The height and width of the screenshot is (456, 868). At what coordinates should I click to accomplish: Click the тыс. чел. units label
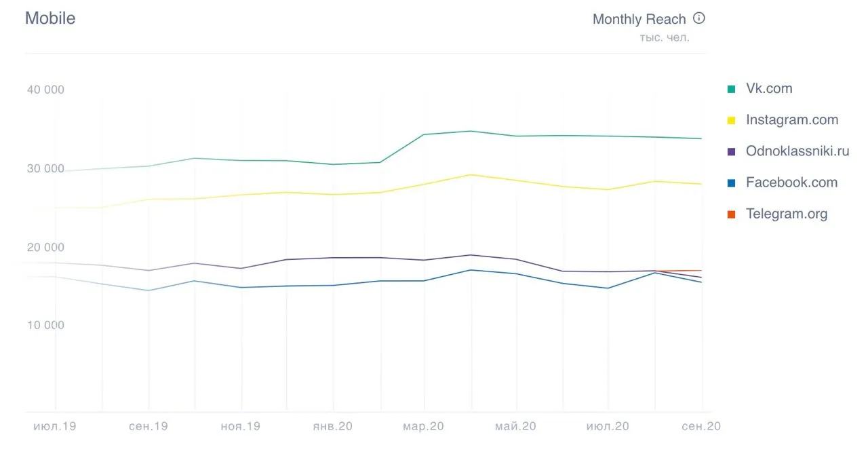coord(665,38)
